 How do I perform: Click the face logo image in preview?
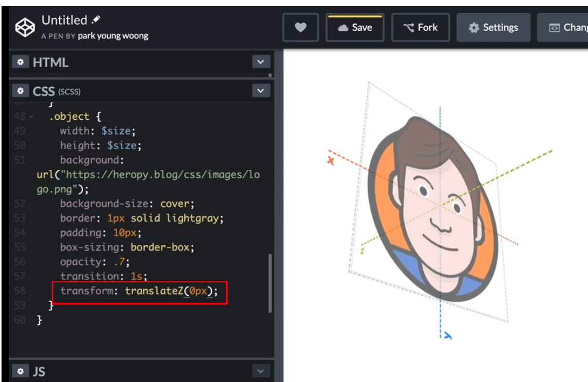point(433,208)
